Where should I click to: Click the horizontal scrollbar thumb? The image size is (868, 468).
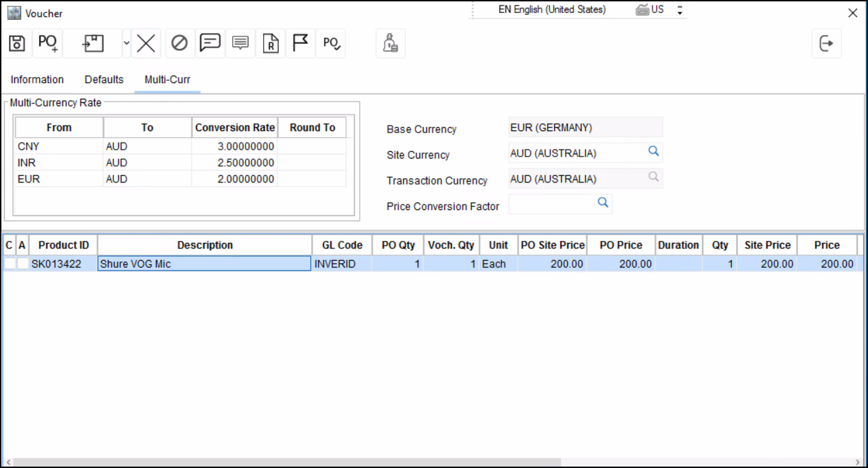pos(287,462)
